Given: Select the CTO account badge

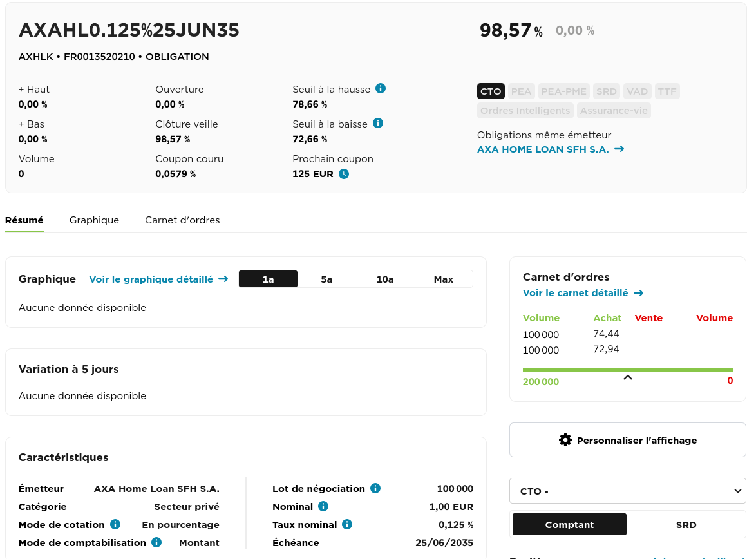Looking at the screenshot, I should click(x=491, y=91).
